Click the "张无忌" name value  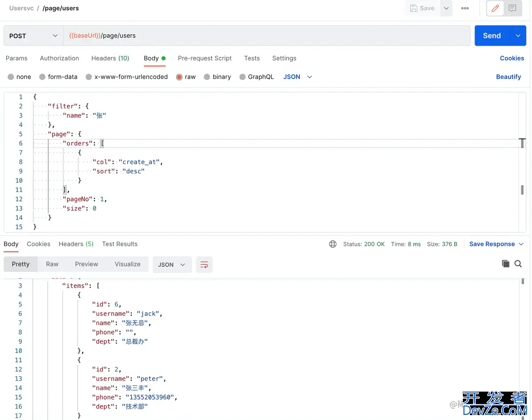point(135,323)
